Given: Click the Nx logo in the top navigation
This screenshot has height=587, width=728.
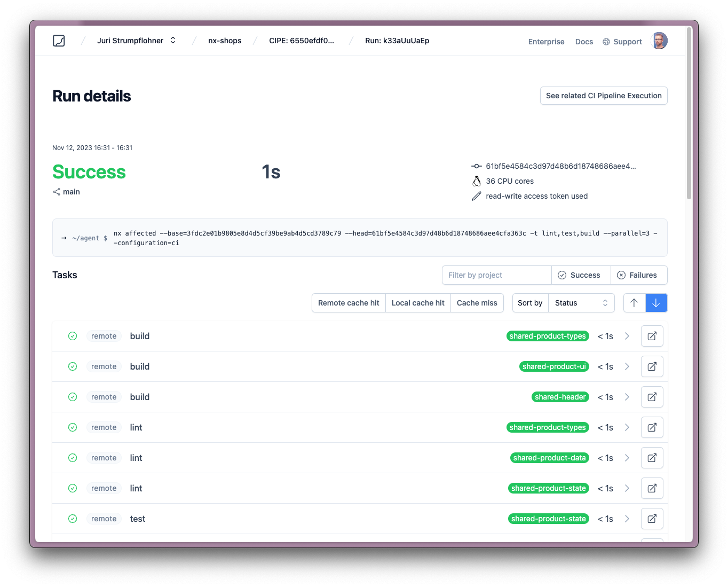Looking at the screenshot, I should pyautogui.click(x=59, y=41).
